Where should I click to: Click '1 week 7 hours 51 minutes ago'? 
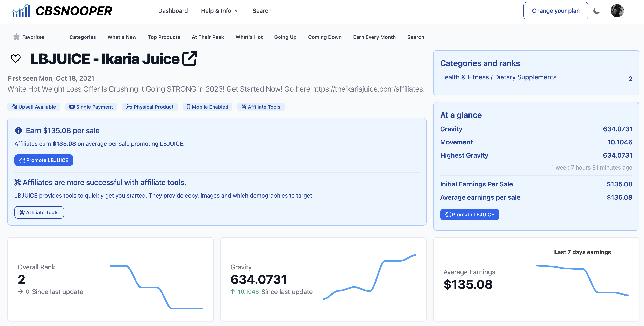[x=592, y=168]
